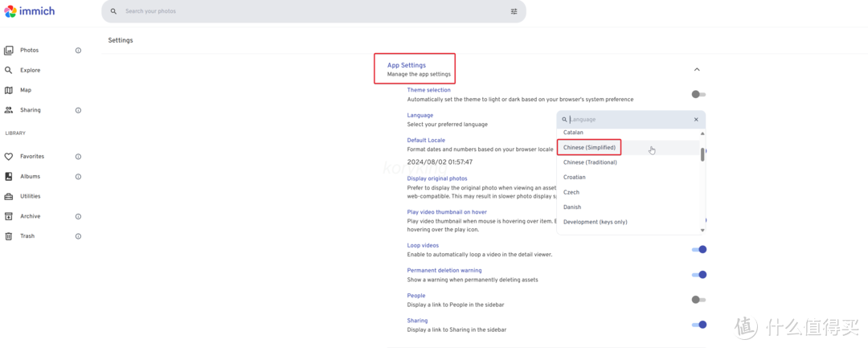Screen dimensions: 868x348
Task: Select Chinese (Simplified) from language list
Action: click(589, 148)
